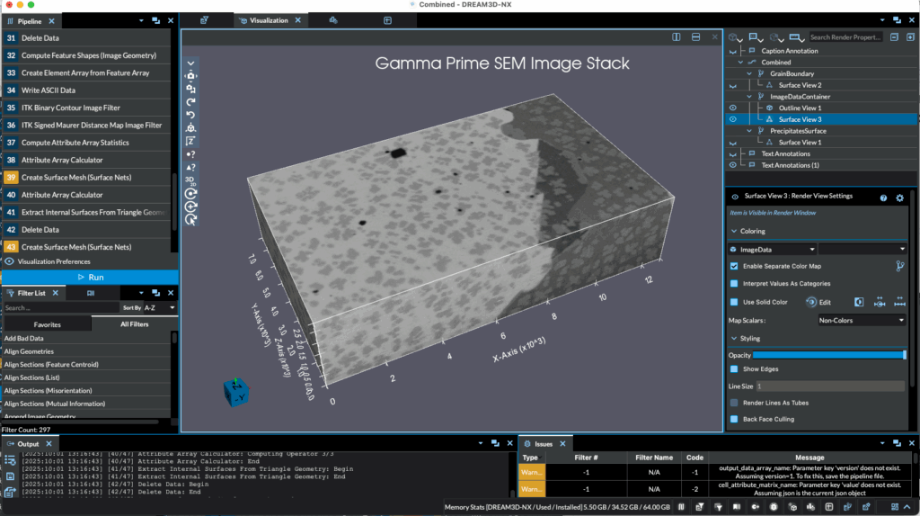Select the cell query triangle tool icon

(191, 167)
